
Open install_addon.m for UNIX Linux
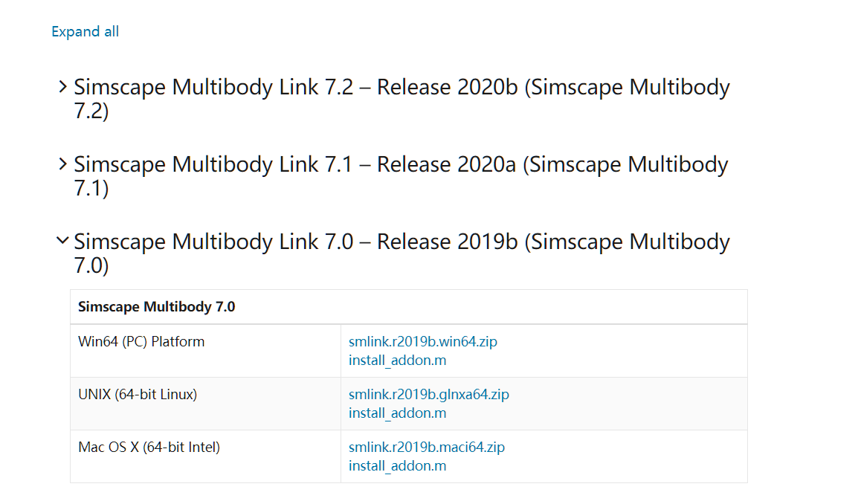(x=396, y=413)
